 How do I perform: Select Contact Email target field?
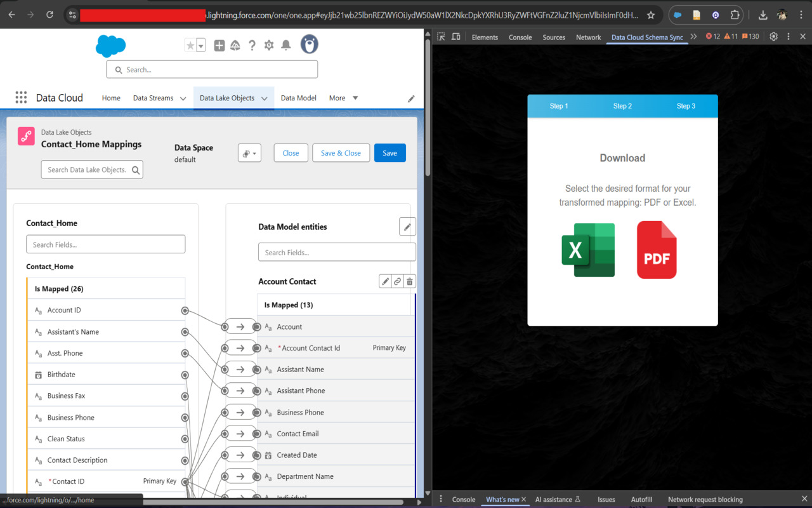(336, 434)
